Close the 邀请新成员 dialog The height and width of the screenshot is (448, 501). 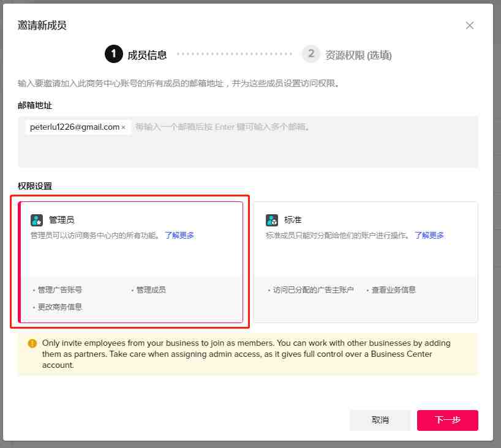(x=470, y=25)
